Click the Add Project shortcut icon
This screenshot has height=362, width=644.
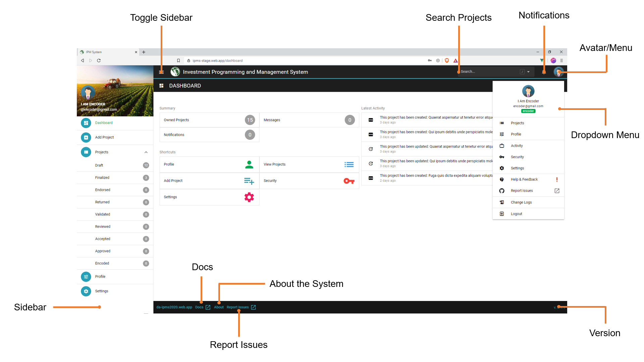(249, 181)
